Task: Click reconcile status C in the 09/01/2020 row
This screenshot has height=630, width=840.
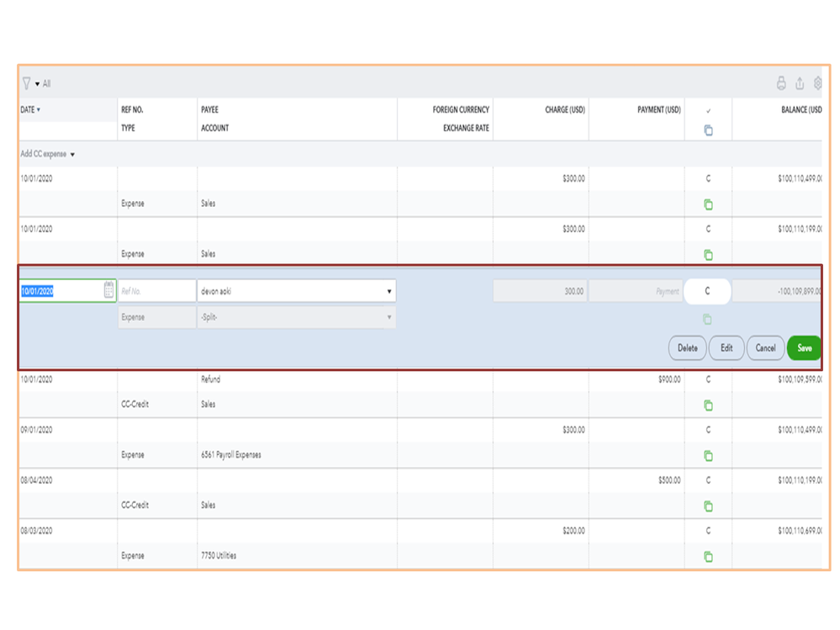Action: [x=708, y=430]
